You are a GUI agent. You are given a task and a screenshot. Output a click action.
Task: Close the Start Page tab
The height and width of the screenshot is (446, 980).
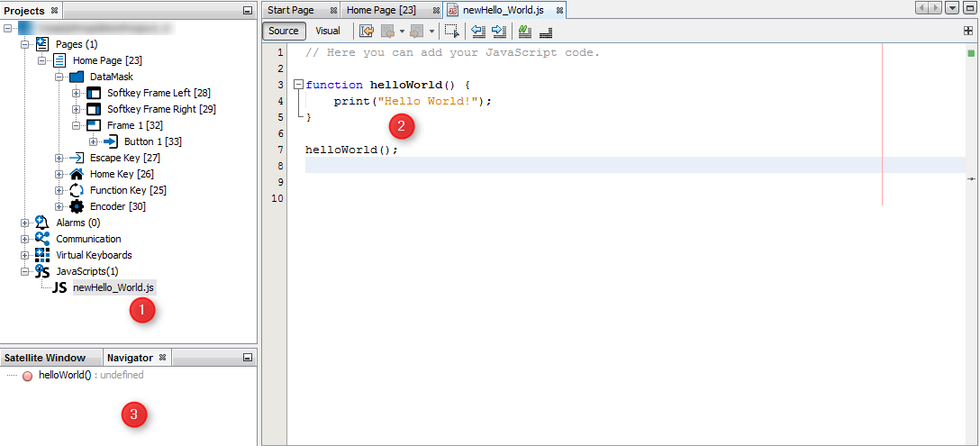click(x=333, y=11)
